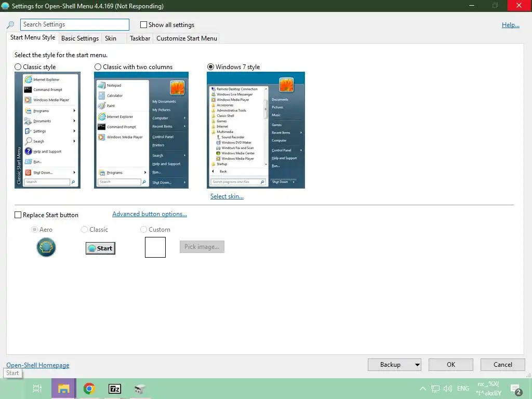532x399 pixels.
Task: Open 7-Zip from the taskbar
Action: (115, 389)
